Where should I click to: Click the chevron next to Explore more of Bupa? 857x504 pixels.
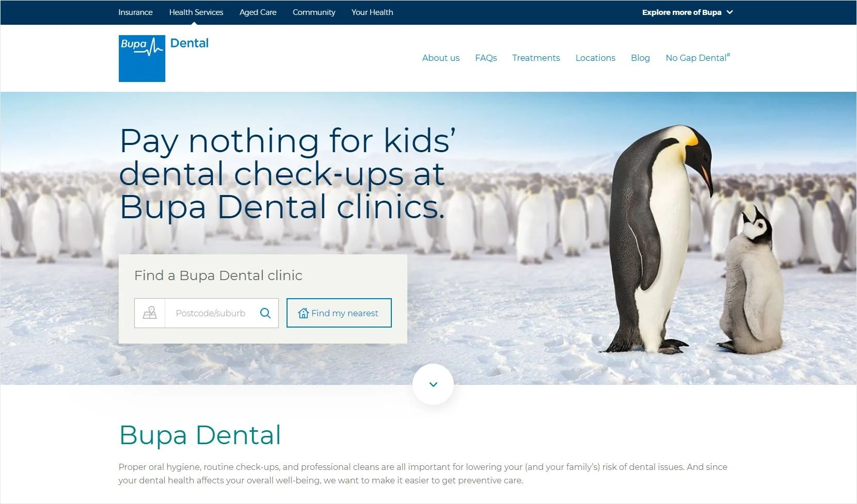pos(729,12)
